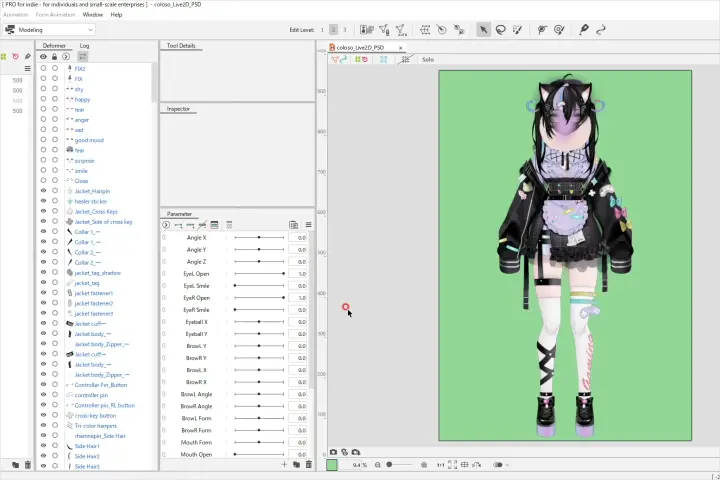Click zoom in magnifier in canvas bar
720x480 pixels.
coord(424,465)
